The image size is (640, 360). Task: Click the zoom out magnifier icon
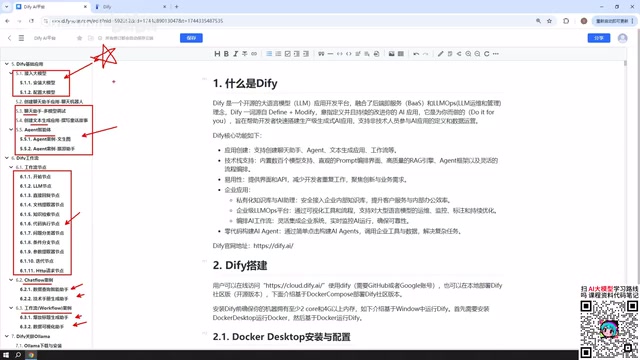click(477, 54)
